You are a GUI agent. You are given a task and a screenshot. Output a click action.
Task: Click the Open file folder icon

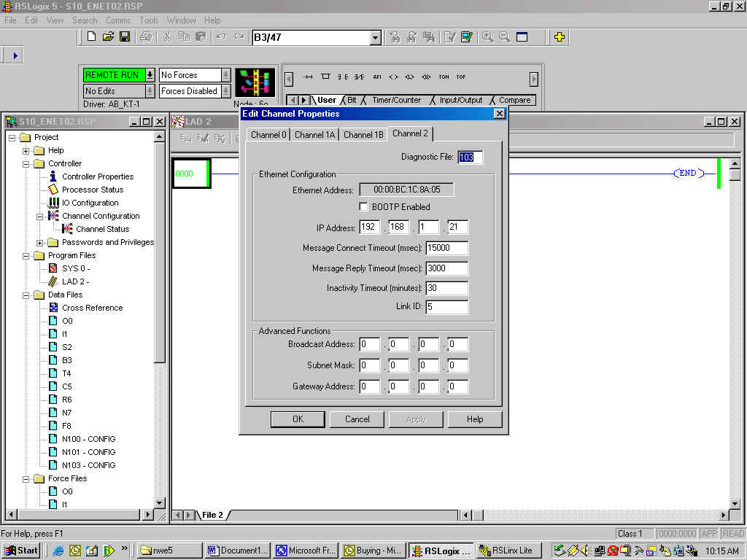point(108,36)
